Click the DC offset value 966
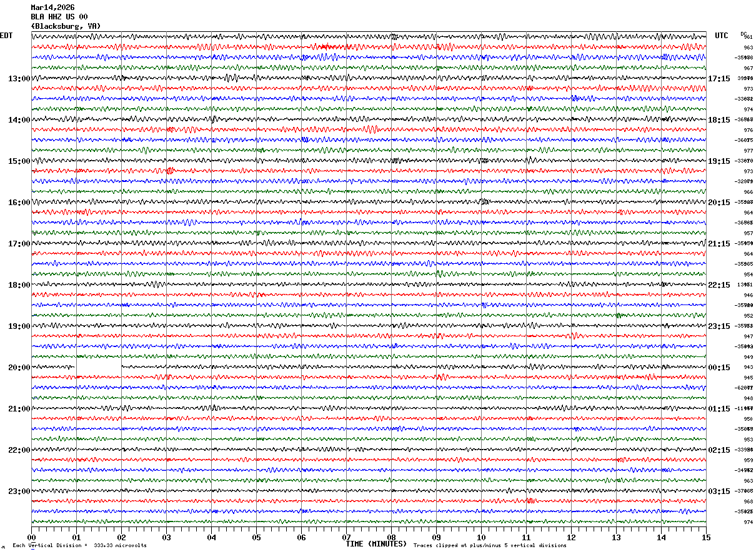Screen dimensions: 756x554 tap(748, 192)
